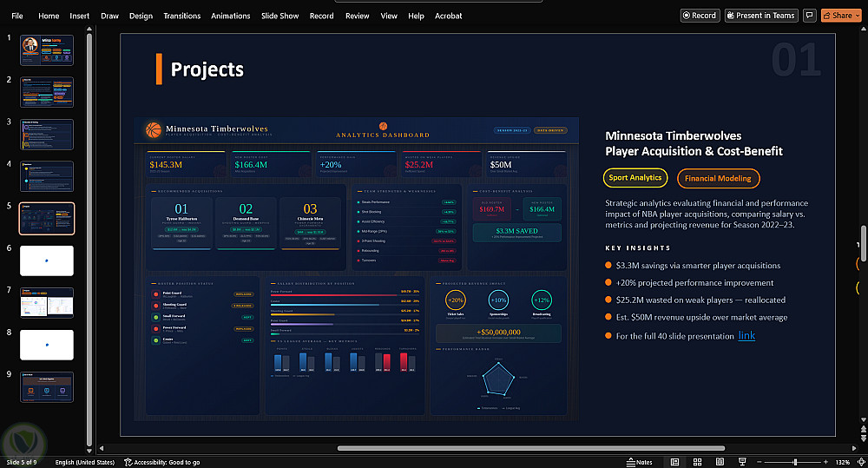Select slide 9 thumbnail
The height and width of the screenshot is (468, 868).
pyautogui.click(x=47, y=386)
